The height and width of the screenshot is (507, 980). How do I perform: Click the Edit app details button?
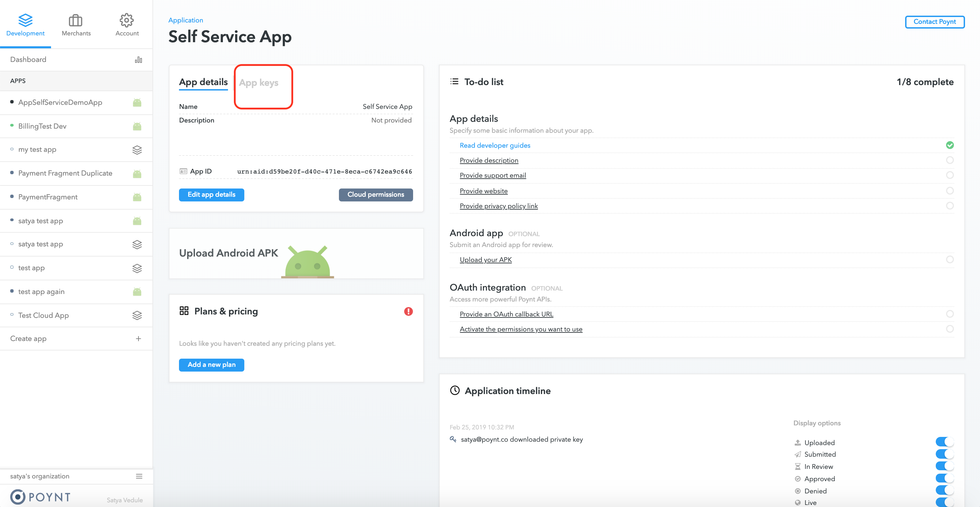(212, 195)
